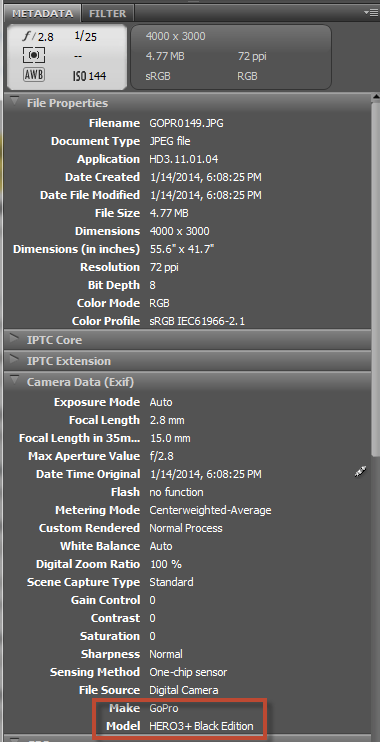Viewport: 380px width, 742px height.
Task: Expand the IPTC Core section
Action: pos(15,339)
